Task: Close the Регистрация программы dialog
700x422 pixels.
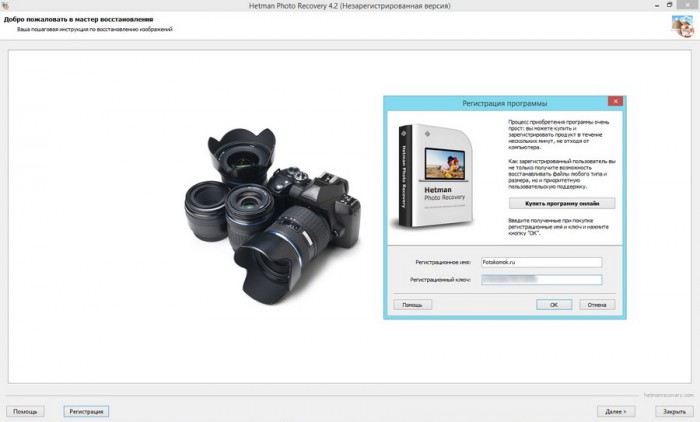Action: (x=615, y=101)
